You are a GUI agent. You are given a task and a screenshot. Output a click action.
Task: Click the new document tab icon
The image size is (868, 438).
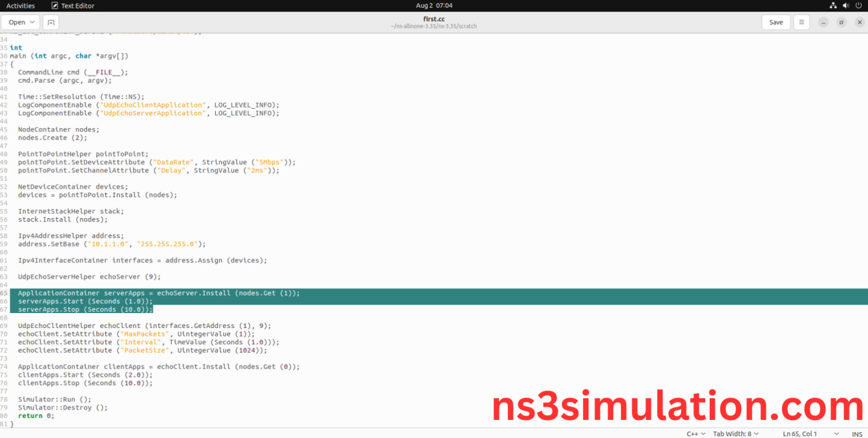click(50, 23)
